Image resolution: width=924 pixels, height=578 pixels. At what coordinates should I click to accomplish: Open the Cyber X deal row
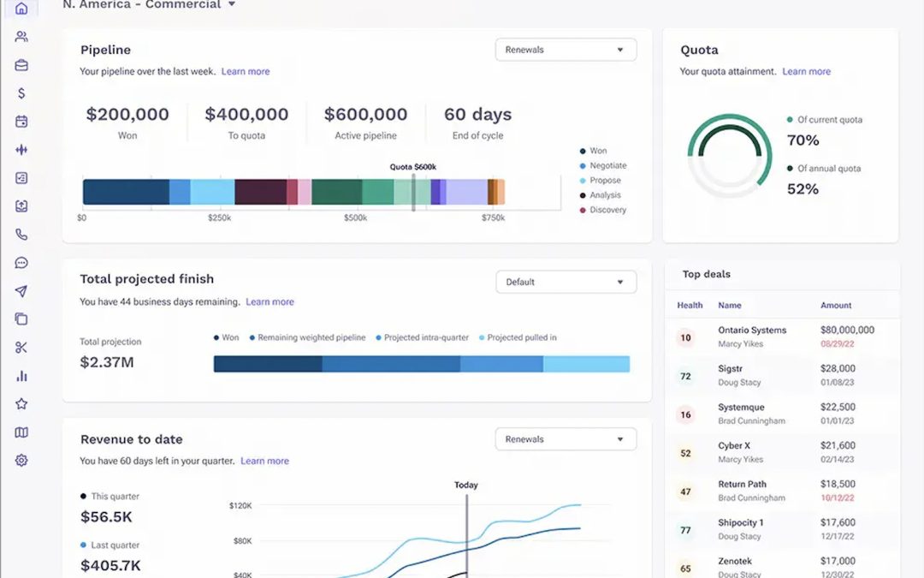click(782, 452)
